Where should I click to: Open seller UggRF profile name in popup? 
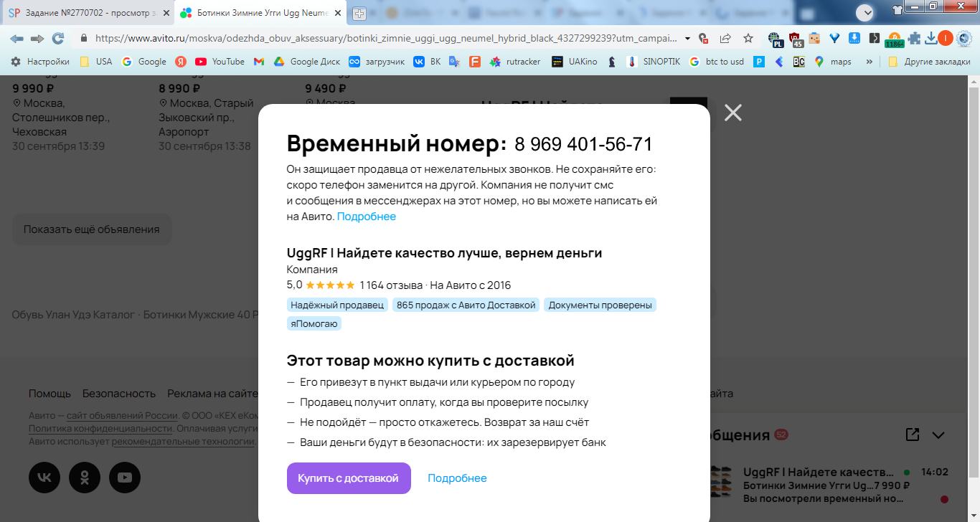pyautogui.click(x=444, y=253)
